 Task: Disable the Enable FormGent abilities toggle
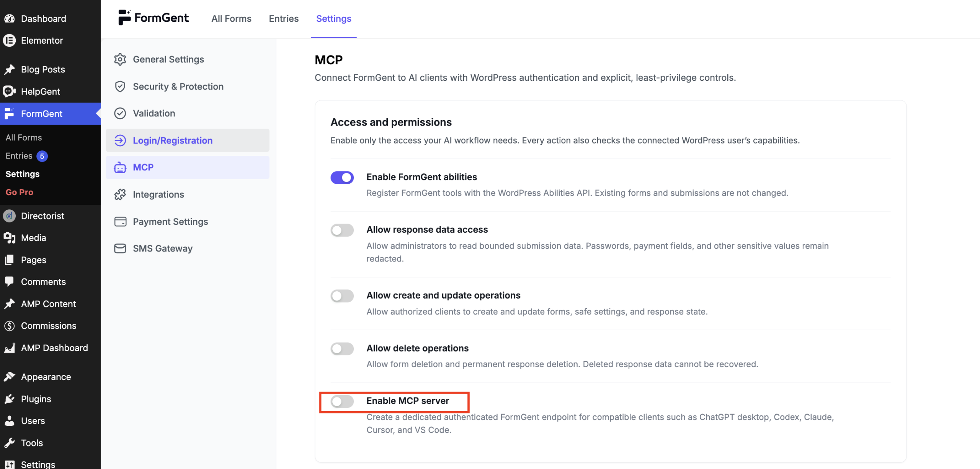[342, 178]
